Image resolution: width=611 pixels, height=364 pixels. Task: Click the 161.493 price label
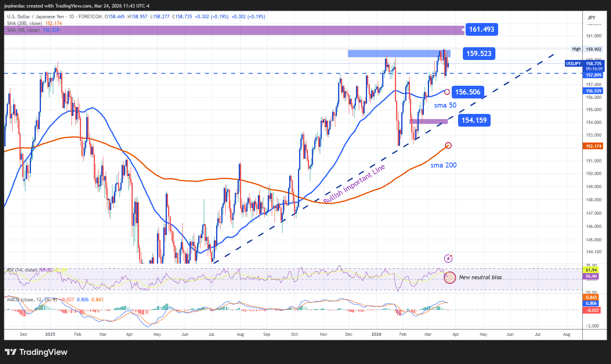[481, 29]
